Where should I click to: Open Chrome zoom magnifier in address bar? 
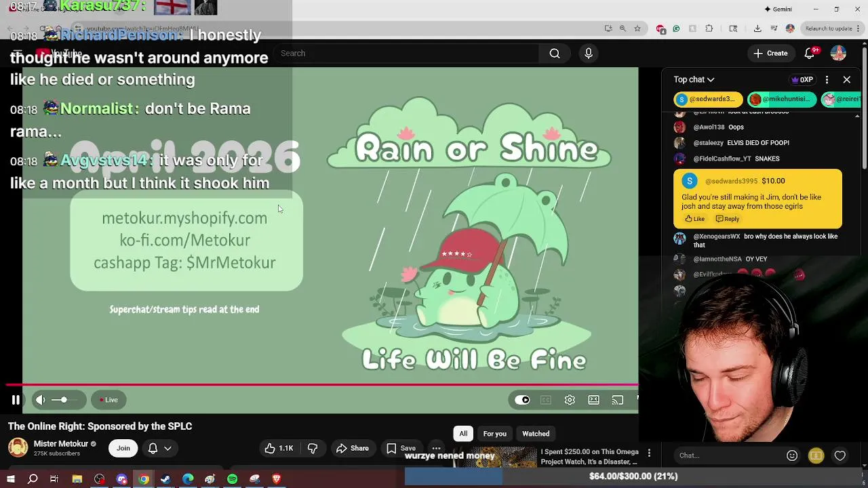point(623,28)
